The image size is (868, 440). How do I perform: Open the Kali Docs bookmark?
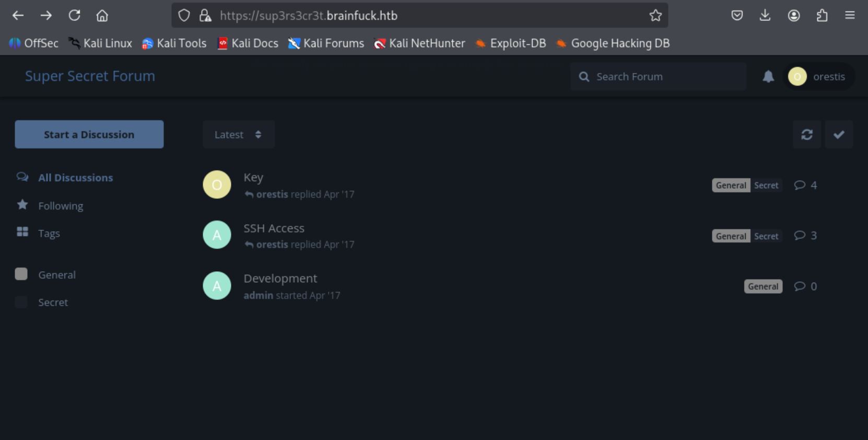pyautogui.click(x=248, y=43)
